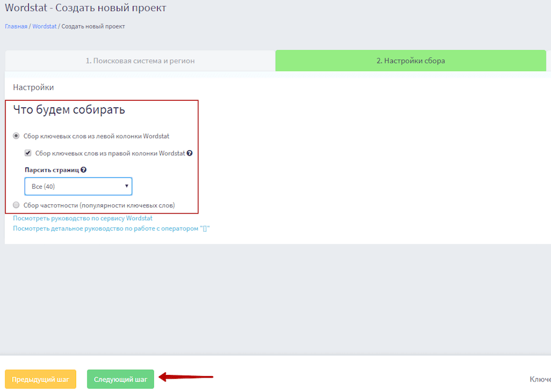Open link Посмотреть руководство по сервису Wordstat

pos(83,218)
